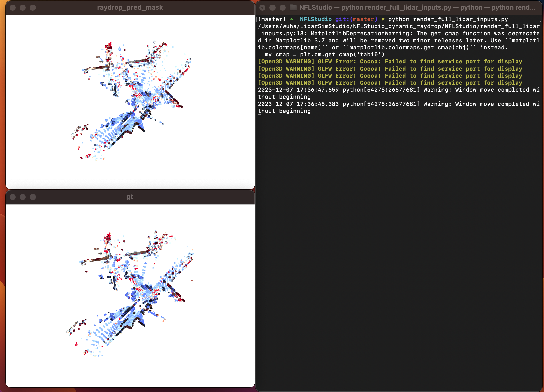The height and width of the screenshot is (392, 544).
Task: Minimize the raydrop_pred_mask window
Action: tap(23, 8)
